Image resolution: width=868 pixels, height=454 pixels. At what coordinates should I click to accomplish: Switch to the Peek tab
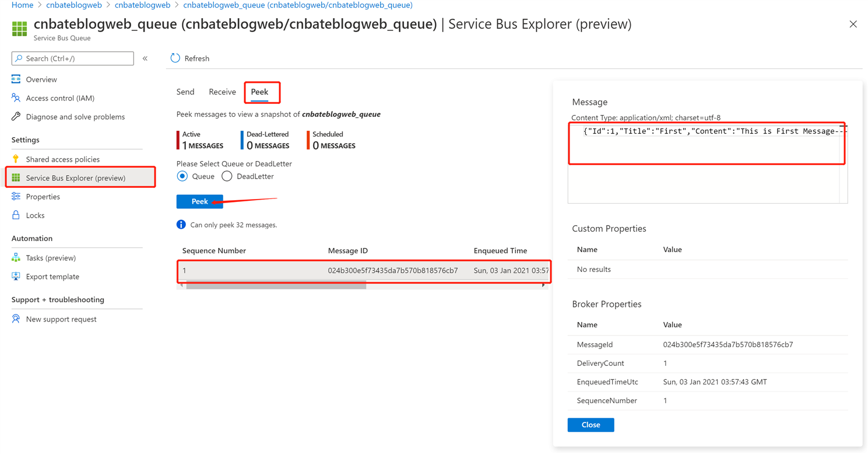pos(259,92)
